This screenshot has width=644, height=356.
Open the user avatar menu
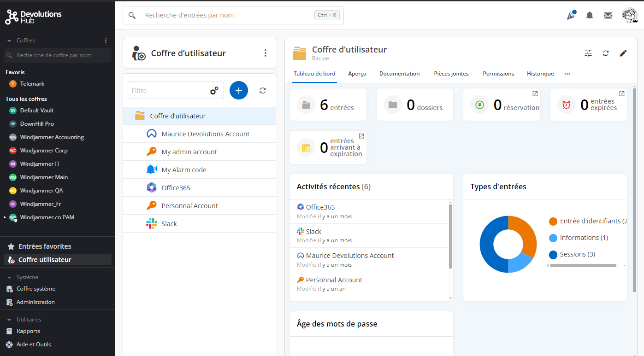point(629,15)
